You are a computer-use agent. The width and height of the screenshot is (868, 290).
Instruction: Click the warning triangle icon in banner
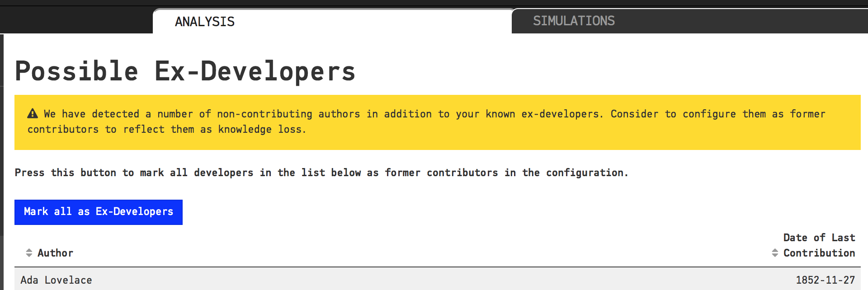(x=33, y=114)
